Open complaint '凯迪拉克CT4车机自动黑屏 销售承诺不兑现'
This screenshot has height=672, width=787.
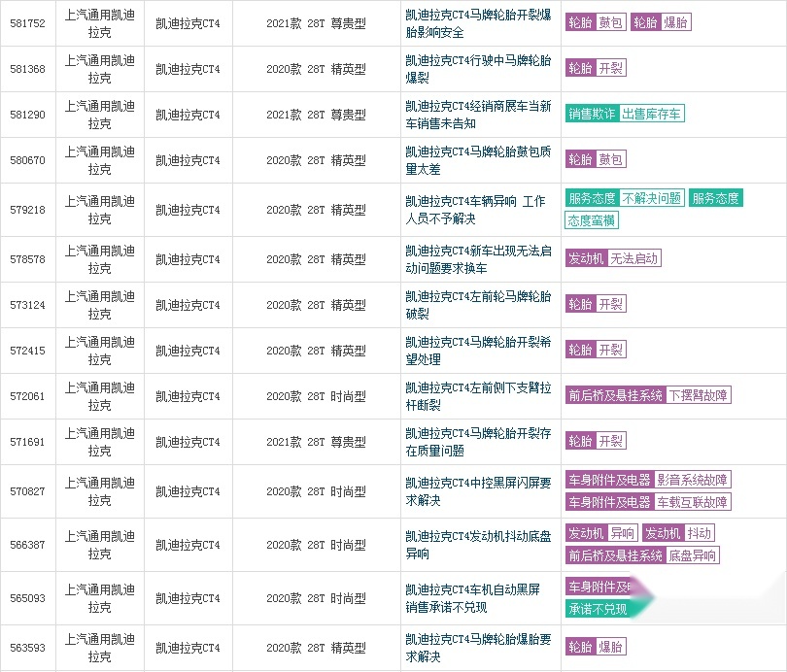coord(472,598)
